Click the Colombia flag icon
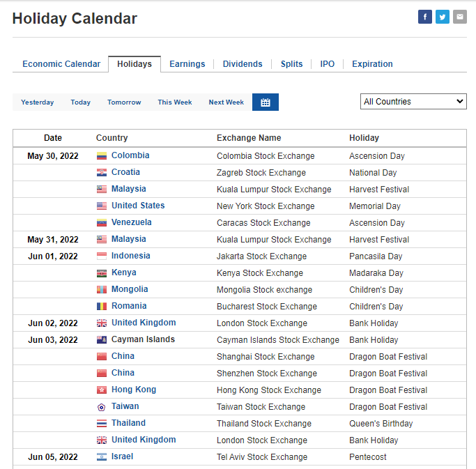476x469 pixels. (102, 155)
